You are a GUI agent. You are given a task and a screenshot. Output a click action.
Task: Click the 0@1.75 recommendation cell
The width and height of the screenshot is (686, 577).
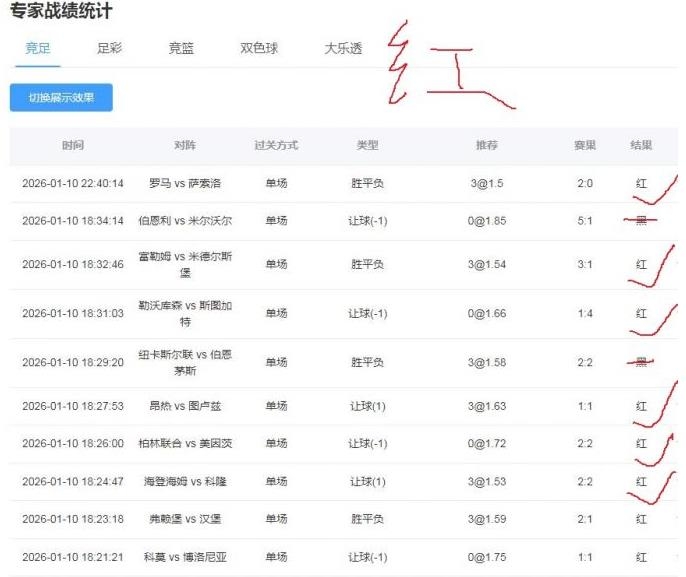click(x=486, y=557)
